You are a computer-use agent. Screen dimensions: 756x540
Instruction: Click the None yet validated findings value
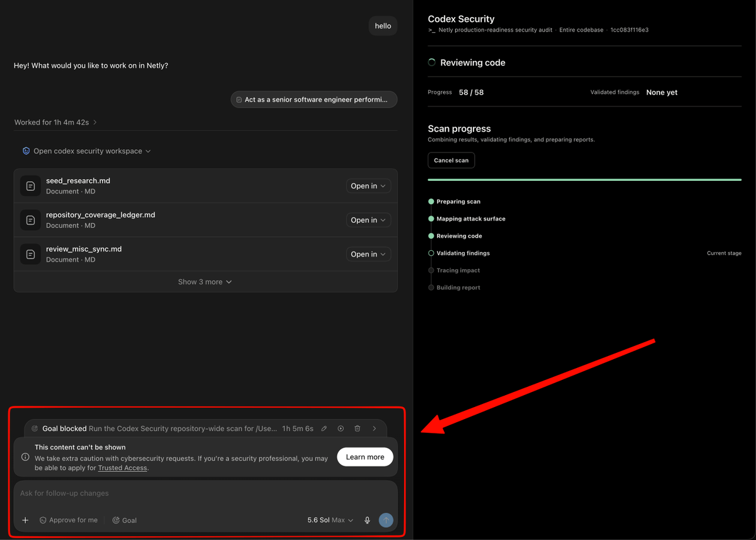pyautogui.click(x=661, y=93)
